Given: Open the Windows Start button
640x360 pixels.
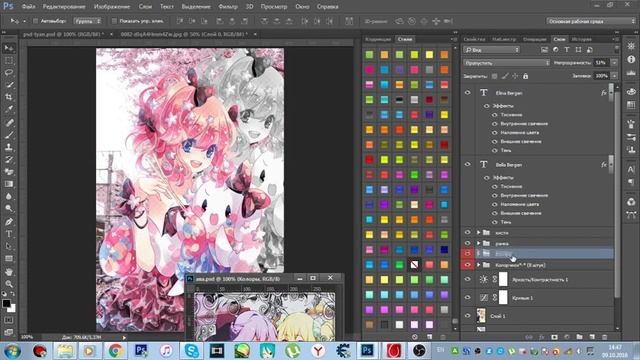Looking at the screenshot, I should 12,351.
